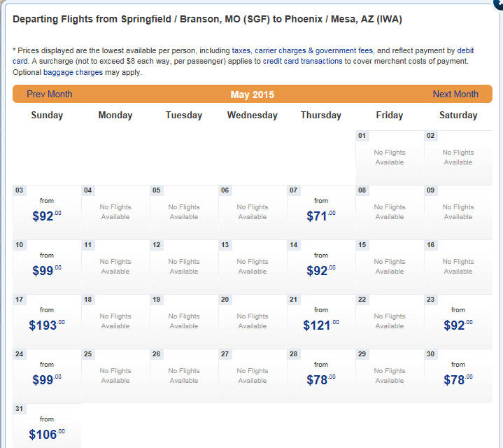Choose the $121 fare on May 21
503x448 pixels.
[x=320, y=325]
